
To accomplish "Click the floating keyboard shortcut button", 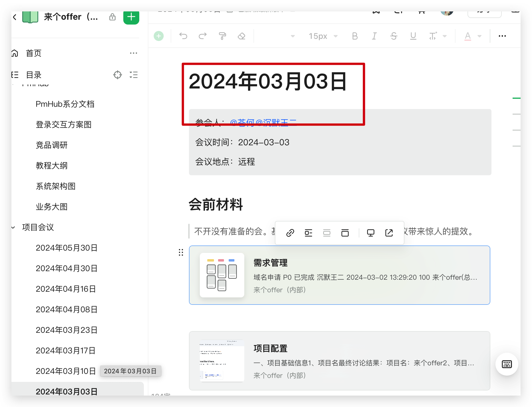I will pos(507,364).
